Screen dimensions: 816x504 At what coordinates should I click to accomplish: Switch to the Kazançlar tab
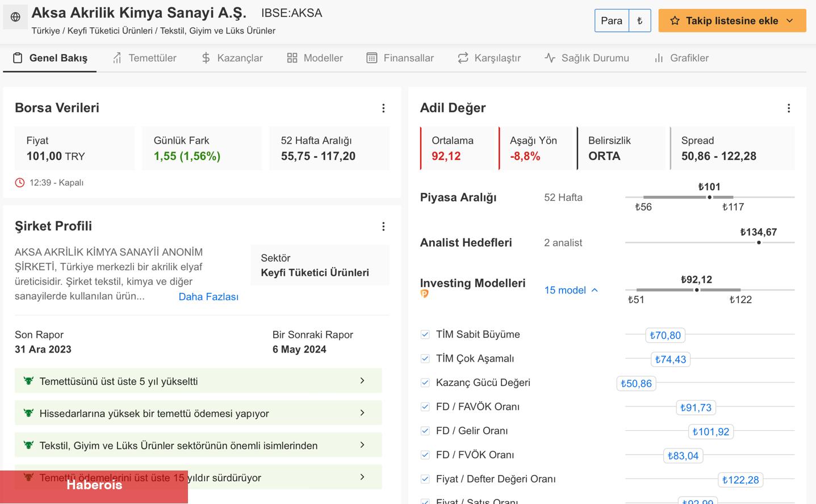click(x=232, y=58)
